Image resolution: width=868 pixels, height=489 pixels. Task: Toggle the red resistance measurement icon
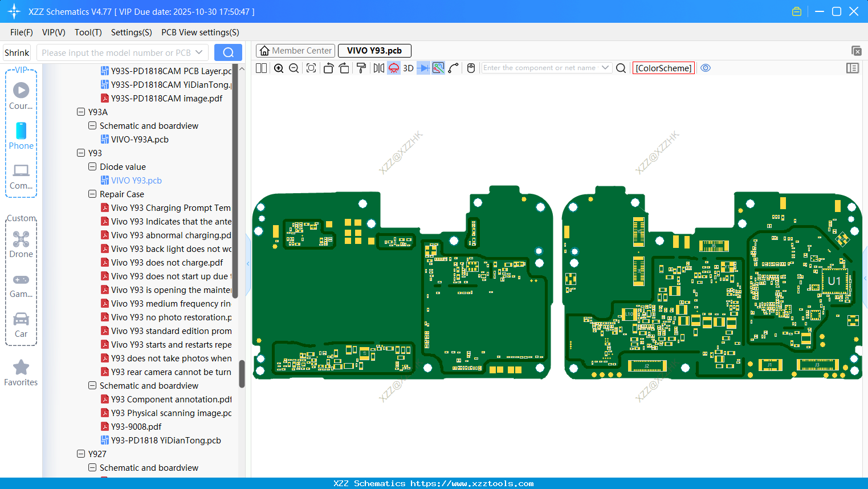[x=394, y=68]
